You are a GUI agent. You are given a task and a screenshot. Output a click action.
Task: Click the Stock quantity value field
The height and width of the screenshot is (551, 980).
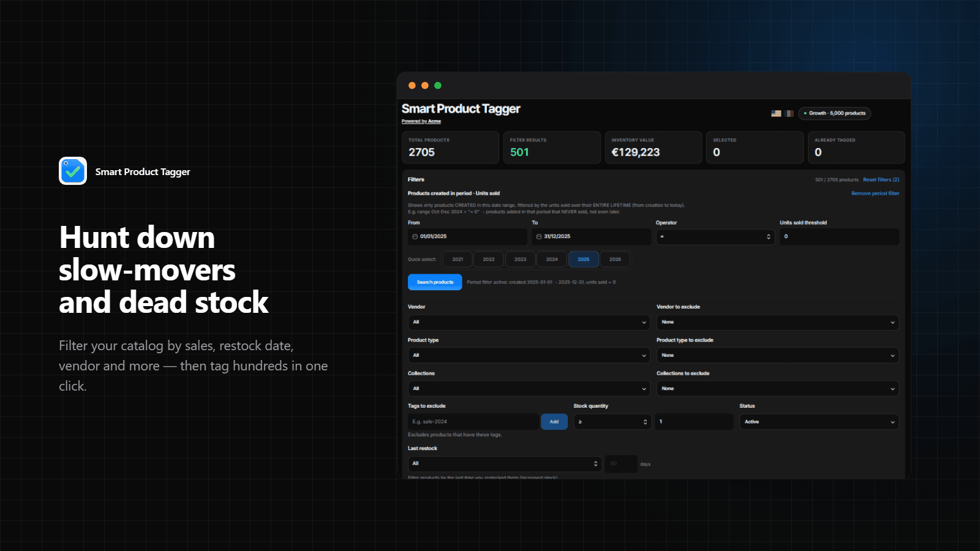click(694, 422)
